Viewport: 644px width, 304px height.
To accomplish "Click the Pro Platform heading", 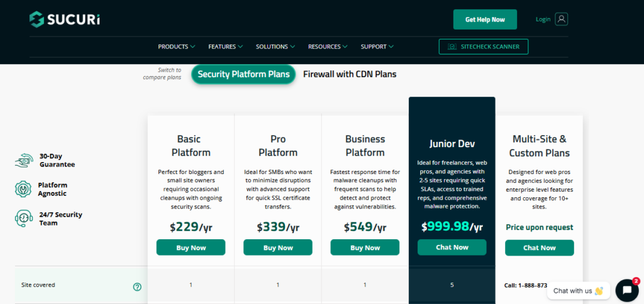I will (278, 146).
